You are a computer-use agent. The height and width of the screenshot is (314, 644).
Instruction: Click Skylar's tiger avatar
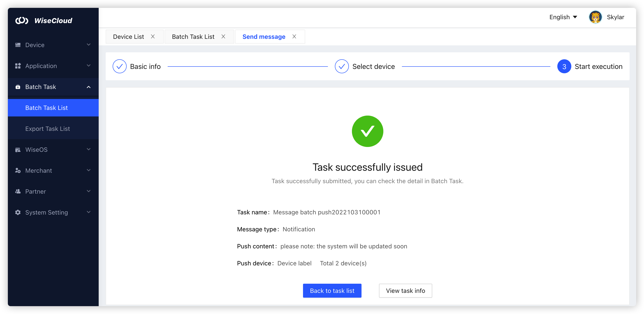click(595, 17)
